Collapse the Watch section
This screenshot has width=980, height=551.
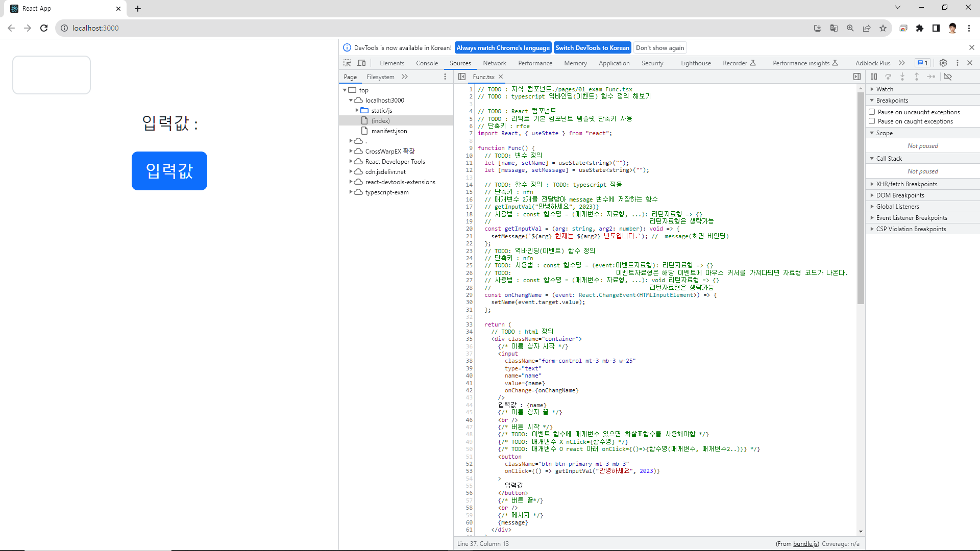point(884,89)
